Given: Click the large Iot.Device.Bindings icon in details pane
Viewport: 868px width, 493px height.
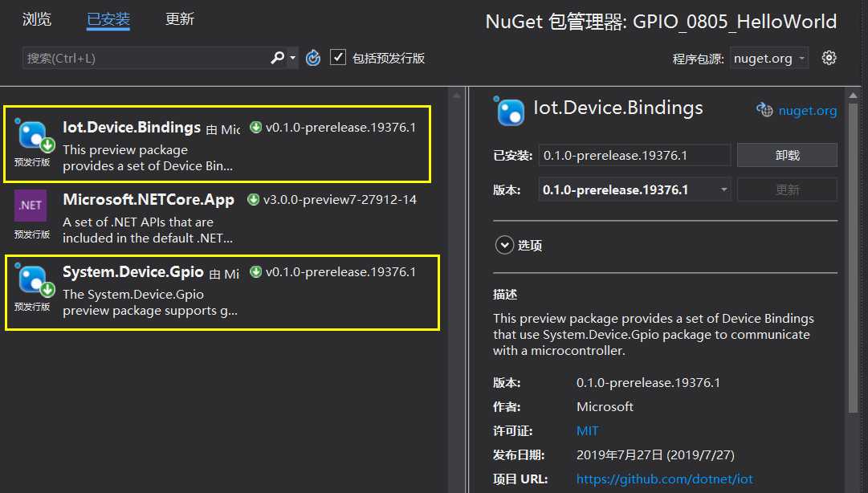Looking at the screenshot, I should [509, 112].
